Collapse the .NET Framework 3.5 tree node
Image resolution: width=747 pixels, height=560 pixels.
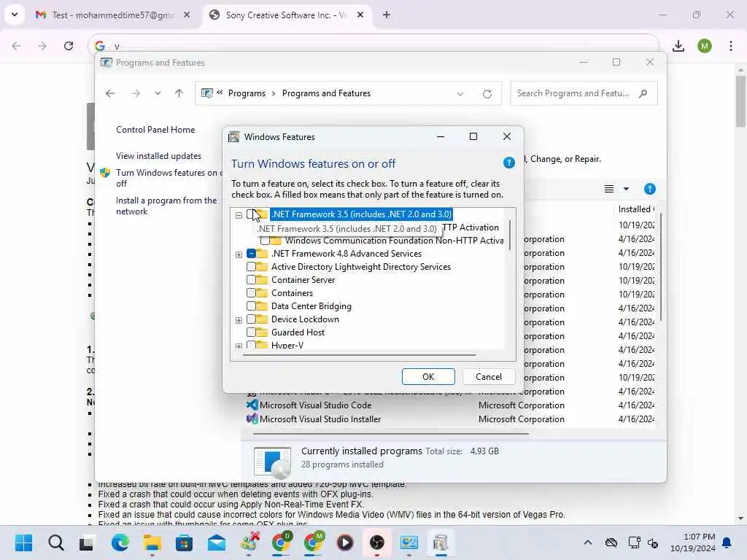pyautogui.click(x=239, y=215)
